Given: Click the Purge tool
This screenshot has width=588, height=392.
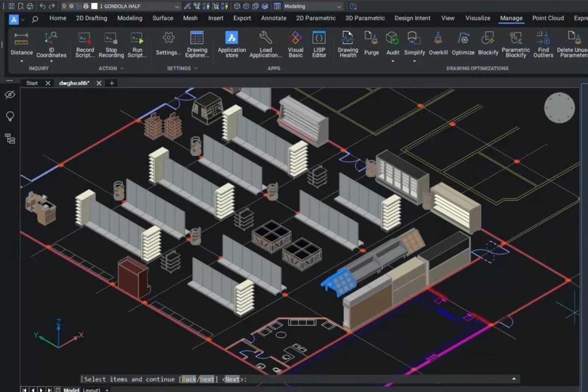Looking at the screenshot, I should tap(371, 44).
